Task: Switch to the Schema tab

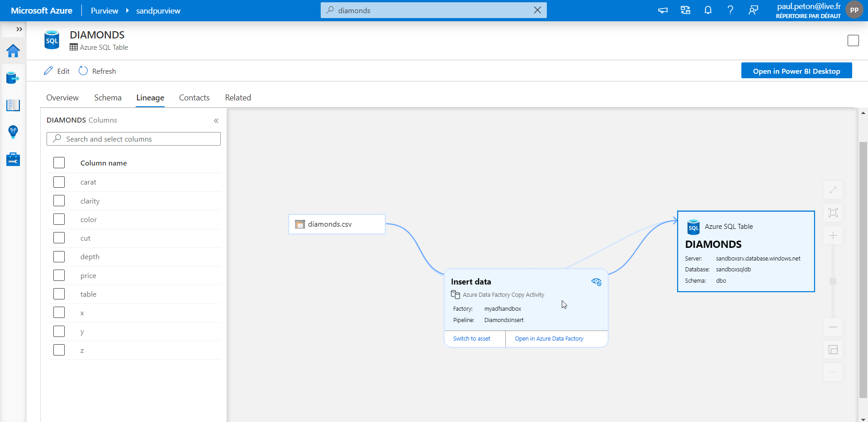Action: pyautogui.click(x=107, y=97)
